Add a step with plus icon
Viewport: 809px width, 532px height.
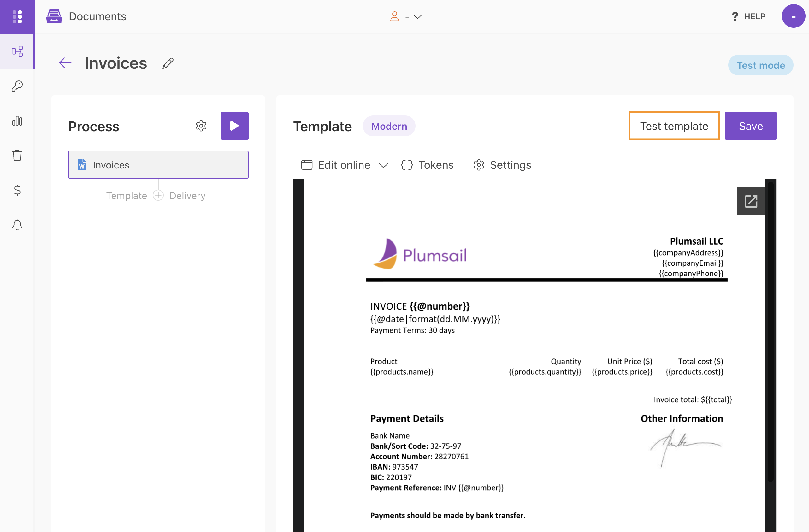pos(158,195)
